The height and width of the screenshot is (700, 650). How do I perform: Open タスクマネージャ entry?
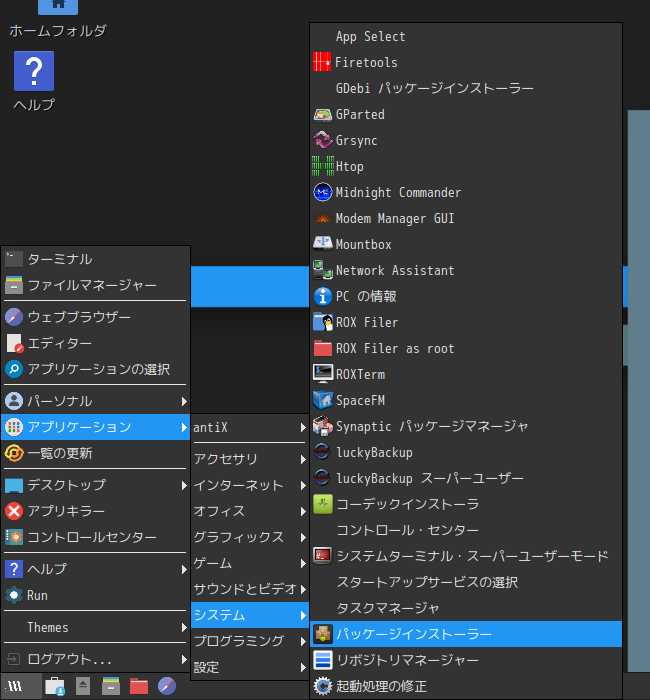pos(466,608)
